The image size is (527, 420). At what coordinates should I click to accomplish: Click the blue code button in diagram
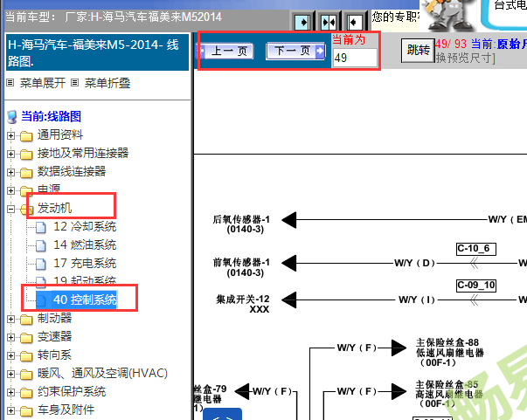(x=223, y=414)
